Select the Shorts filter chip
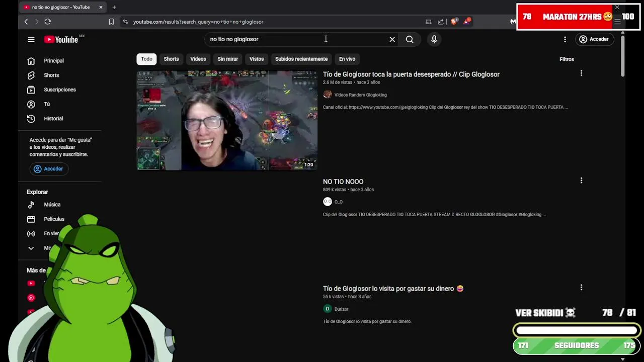The height and width of the screenshot is (362, 644). [171, 59]
